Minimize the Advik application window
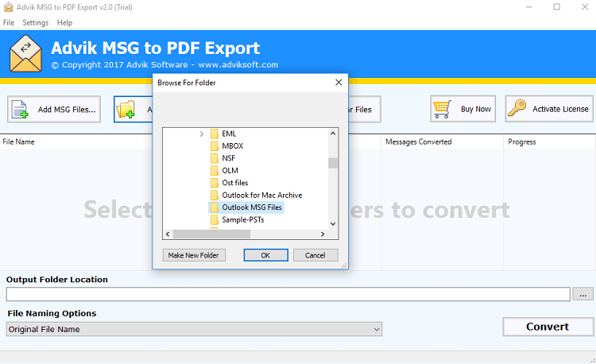The height and width of the screenshot is (364, 596). (x=528, y=7)
